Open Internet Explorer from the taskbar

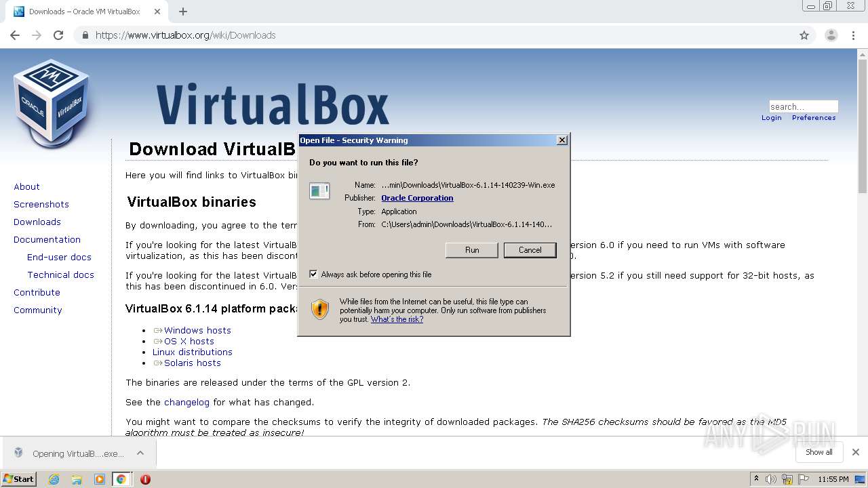(54, 479)
